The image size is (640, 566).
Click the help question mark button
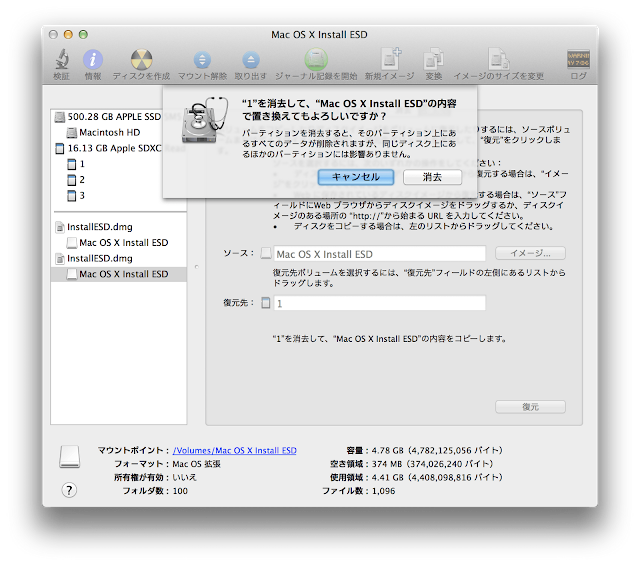(x=69, y=490)
